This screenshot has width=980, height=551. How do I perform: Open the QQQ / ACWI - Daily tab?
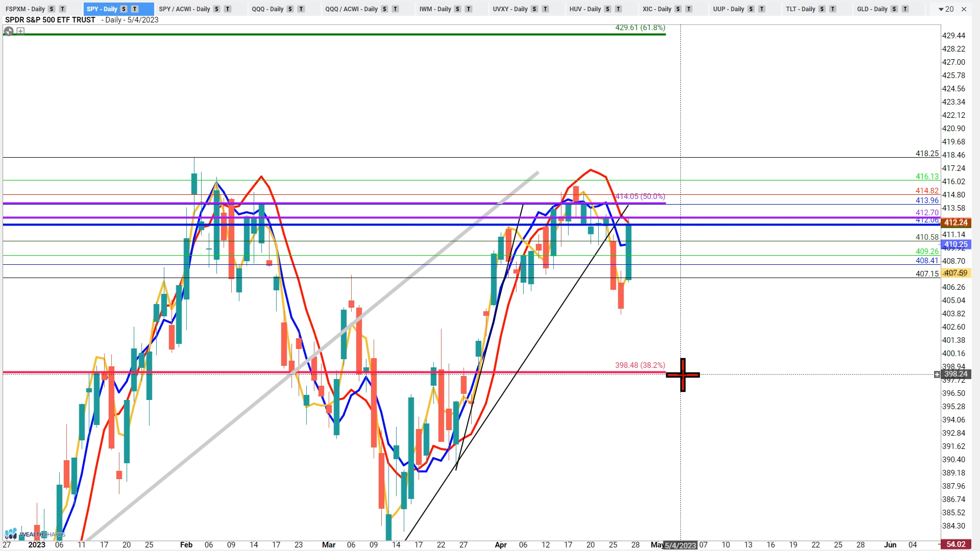(351, 9)
